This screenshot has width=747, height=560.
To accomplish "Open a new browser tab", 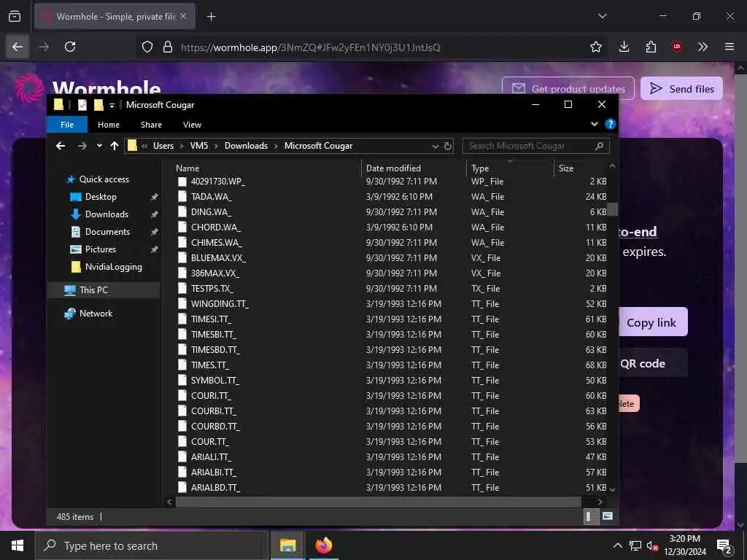I will pos(211,17).
